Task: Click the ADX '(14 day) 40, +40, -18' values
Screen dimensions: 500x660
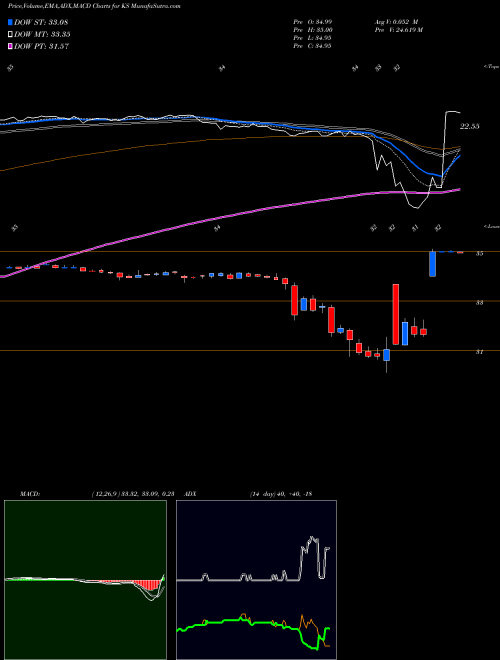Action: click(x=281, y=494)
